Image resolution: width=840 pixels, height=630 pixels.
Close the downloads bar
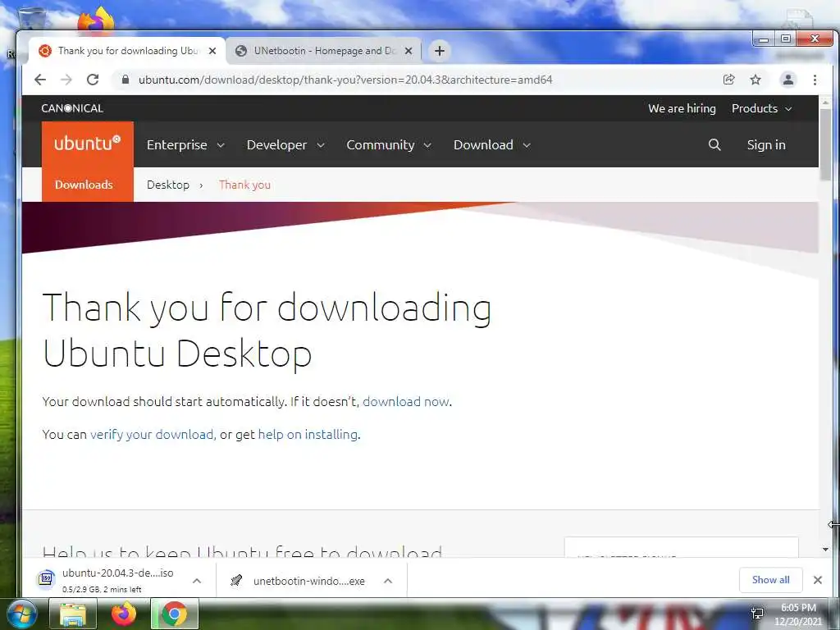click(818, 580)
